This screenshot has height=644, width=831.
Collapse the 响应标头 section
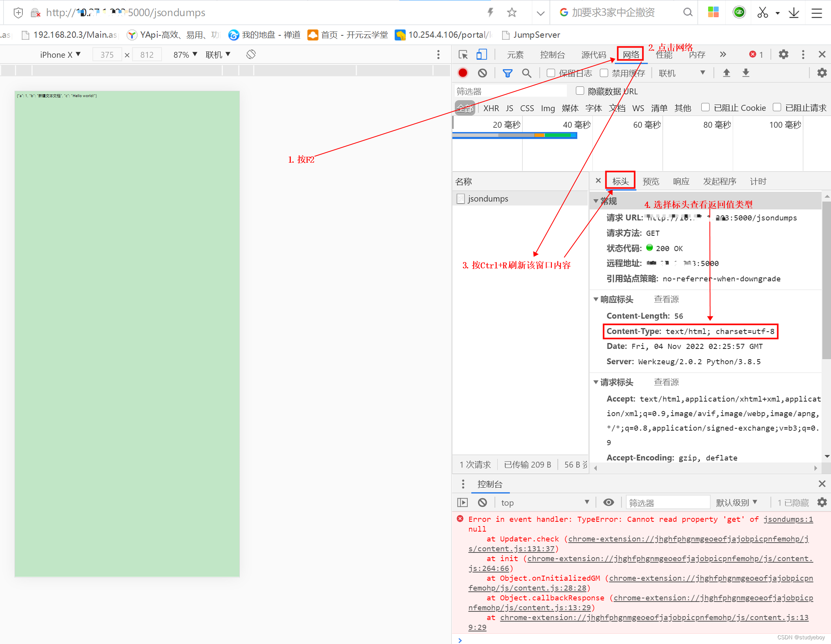pos(596,299)
